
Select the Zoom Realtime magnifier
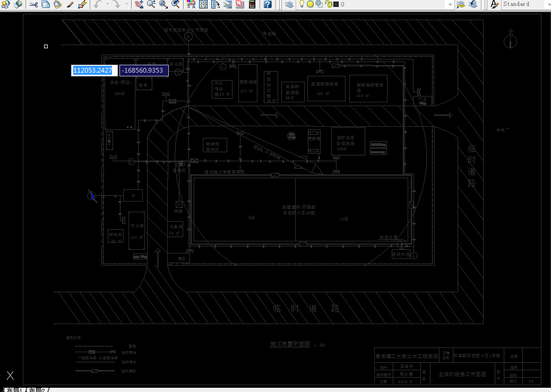tap(151, 4)
